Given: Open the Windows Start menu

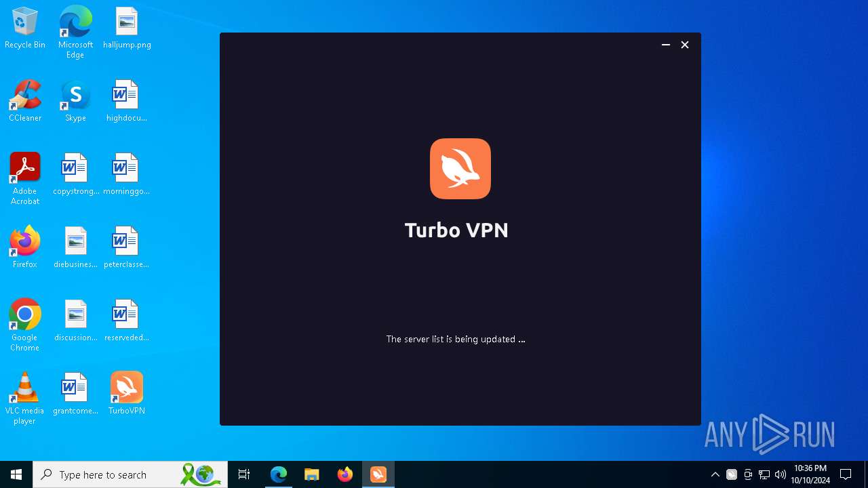Looking at the screenshot, I should click(16, 474).
